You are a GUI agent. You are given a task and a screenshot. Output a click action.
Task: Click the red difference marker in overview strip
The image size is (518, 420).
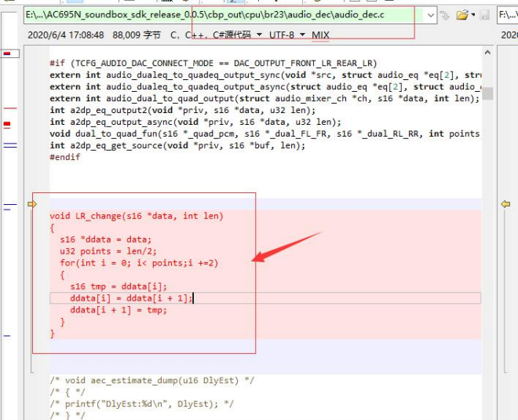tap(7, 125)
